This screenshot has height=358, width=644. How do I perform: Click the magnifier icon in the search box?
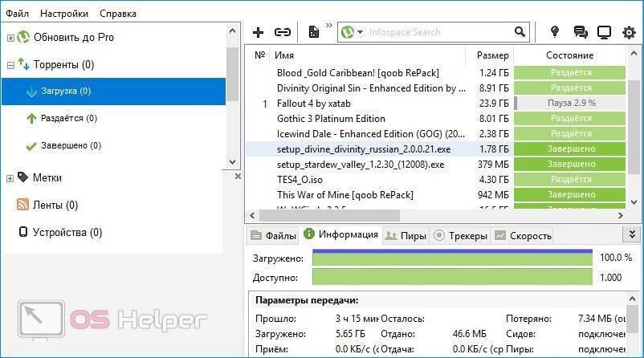tap(520, 32)
